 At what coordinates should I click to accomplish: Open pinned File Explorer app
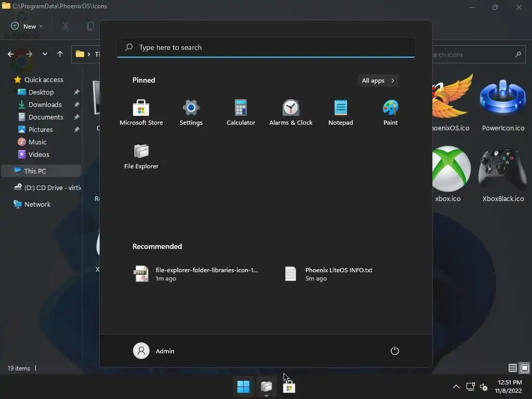141,156
